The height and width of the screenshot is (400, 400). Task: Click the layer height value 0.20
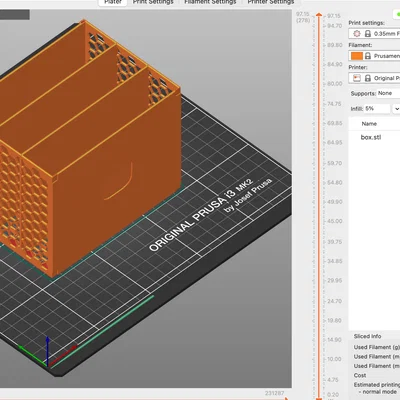point(333,395)
